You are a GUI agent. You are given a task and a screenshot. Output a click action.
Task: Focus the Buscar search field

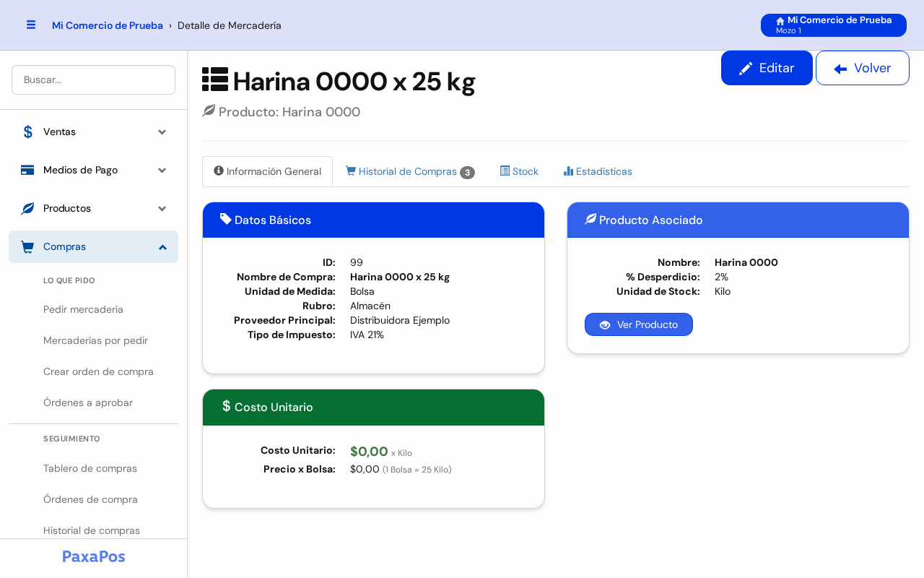click(x=93, y=79)
